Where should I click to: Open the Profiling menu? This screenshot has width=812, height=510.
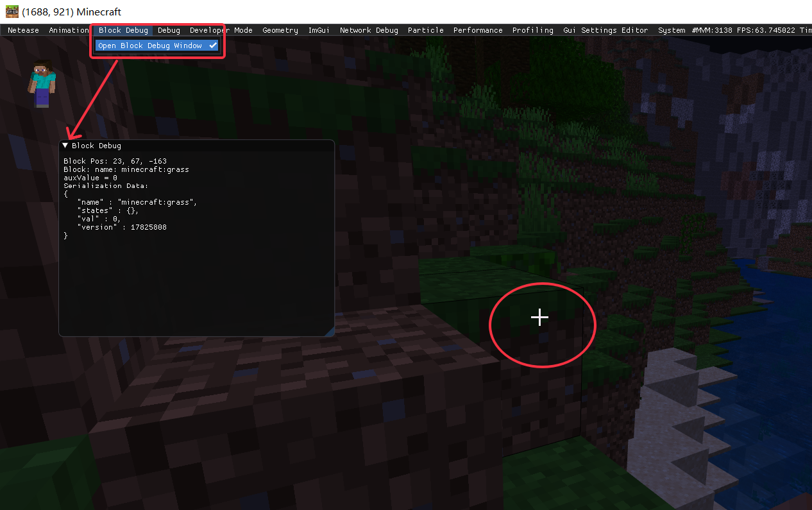point(533,30)
